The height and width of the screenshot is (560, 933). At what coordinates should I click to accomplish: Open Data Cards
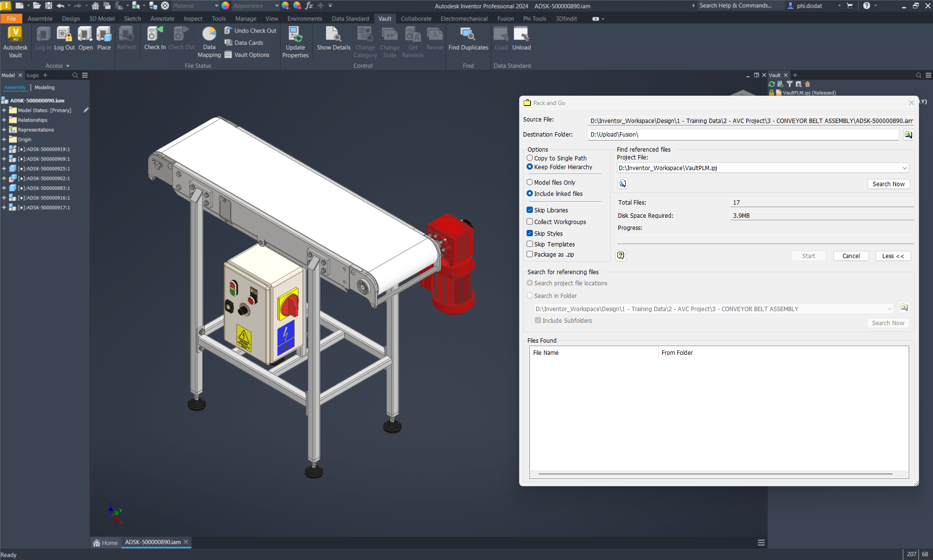(244, 43)
